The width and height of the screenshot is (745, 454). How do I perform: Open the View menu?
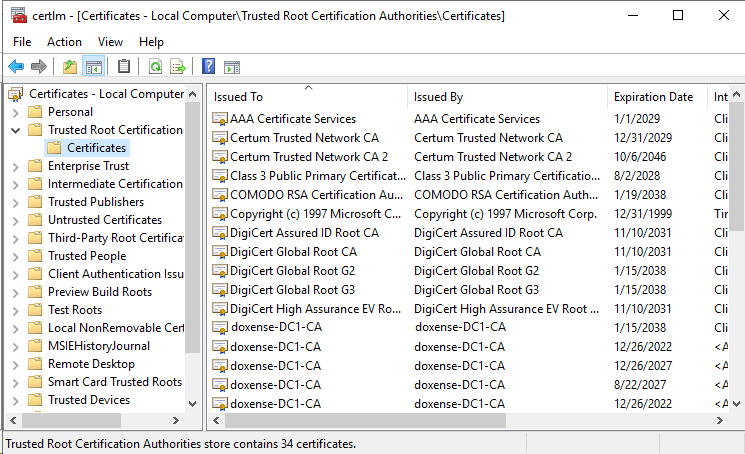(110, 42)
